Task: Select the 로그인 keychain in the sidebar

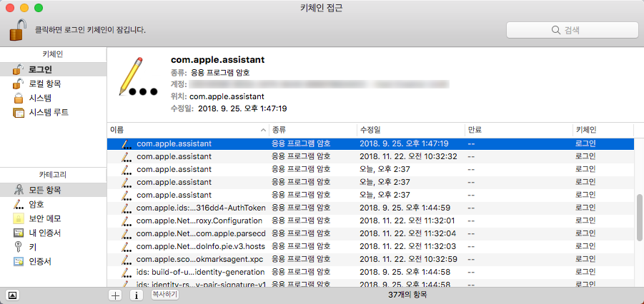Action: coord(40,69)
